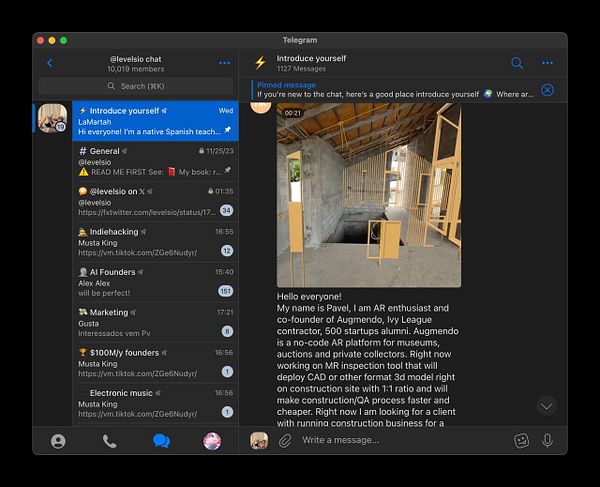The image size is (600, 487).
Task: Dismiss the pinned message with X icon
Action: coord(548,90)
